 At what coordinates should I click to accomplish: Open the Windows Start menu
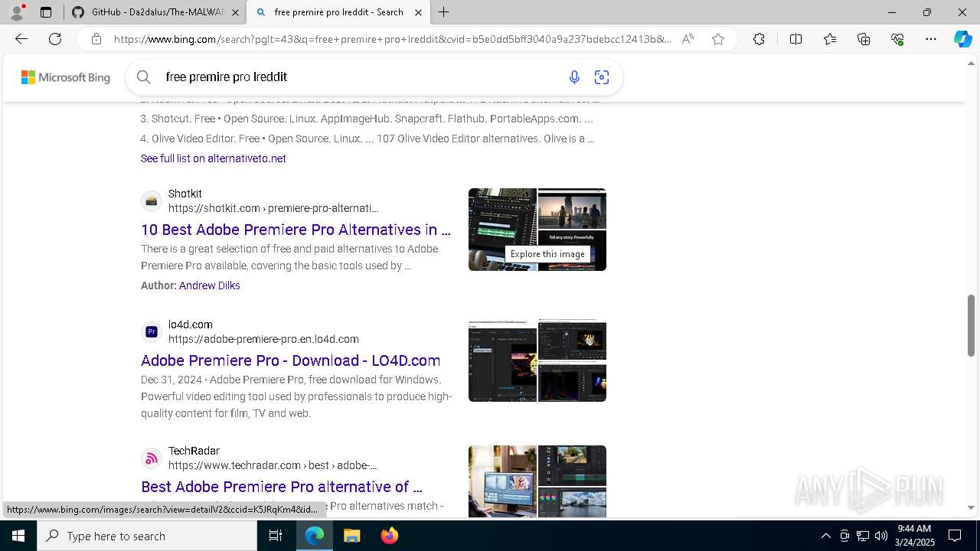(x=18, y=536)
